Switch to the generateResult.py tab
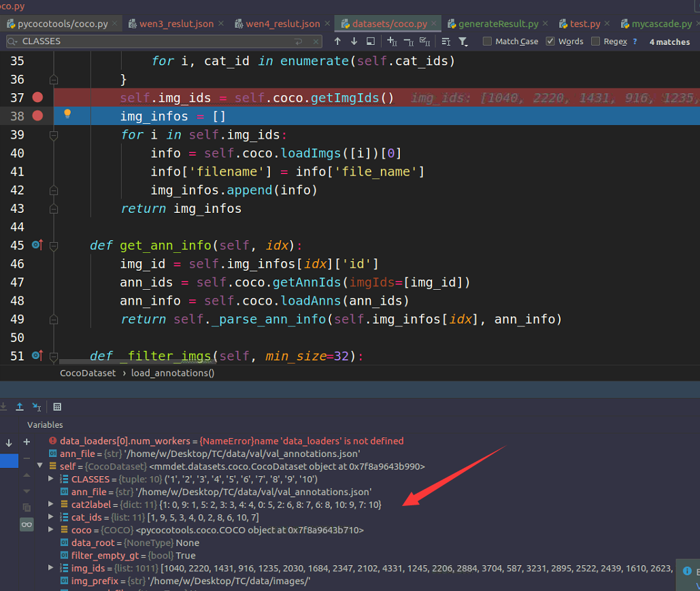This screenshot has width=700, height=591. click(x=498, y=24)
